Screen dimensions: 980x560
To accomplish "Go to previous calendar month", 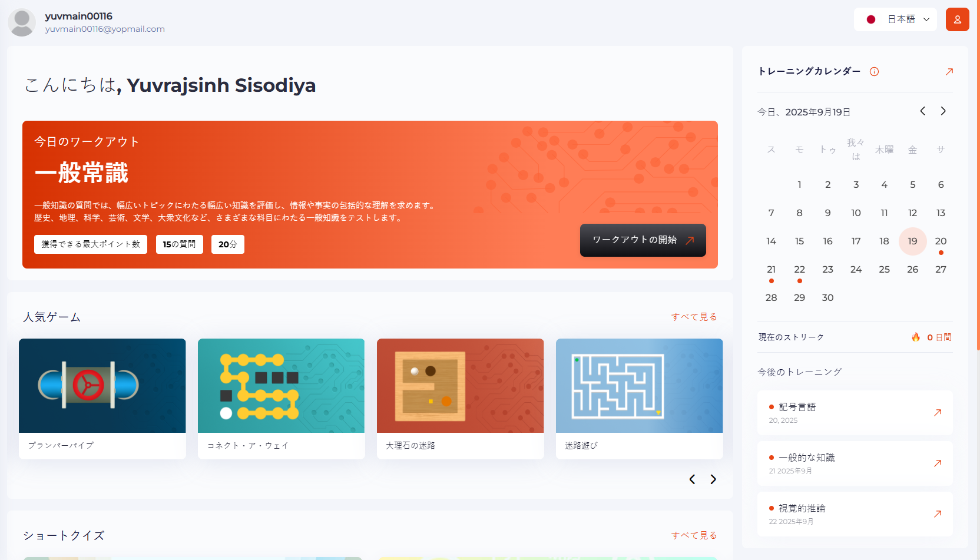I will (923, 111).
